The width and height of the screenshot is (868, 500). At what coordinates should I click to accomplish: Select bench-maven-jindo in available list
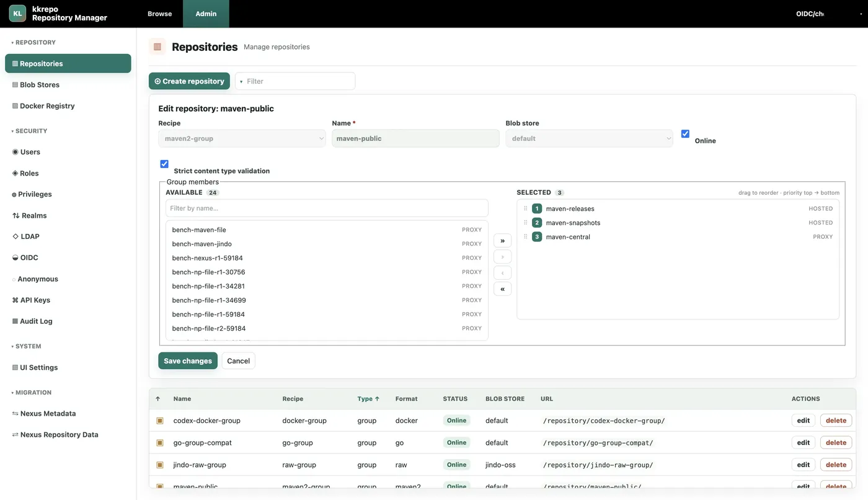[327, 244]
